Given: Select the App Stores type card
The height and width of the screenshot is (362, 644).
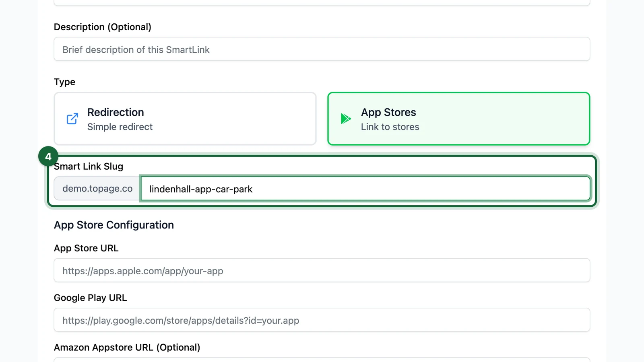Looking at the screenshot, I should [x=459, y=119].
